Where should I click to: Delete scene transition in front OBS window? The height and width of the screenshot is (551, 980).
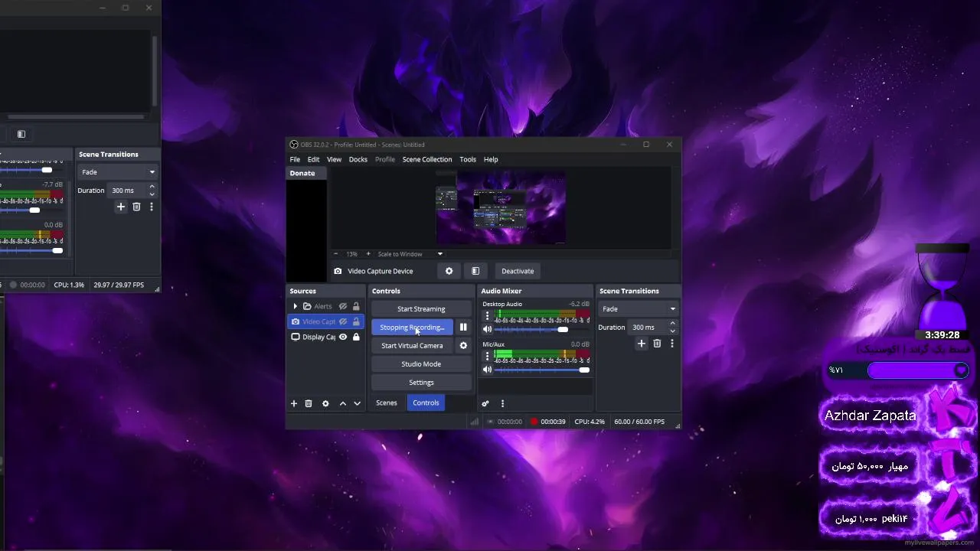point(657,344)
